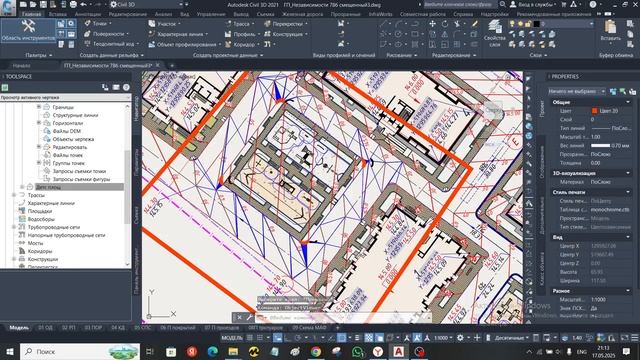Toggle lineweight display in status bar
Screen dimensions: 640x360
(357, 338)
